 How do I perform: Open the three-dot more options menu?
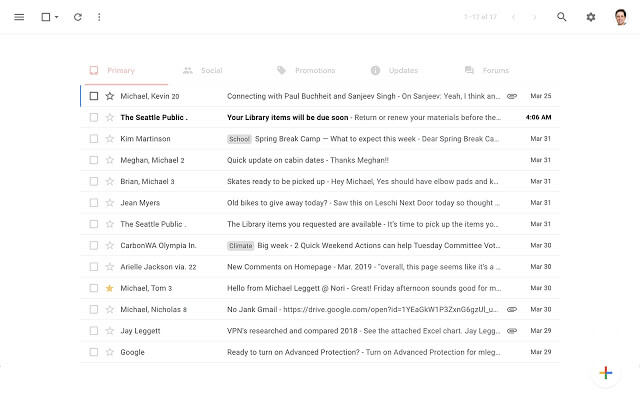98,17
